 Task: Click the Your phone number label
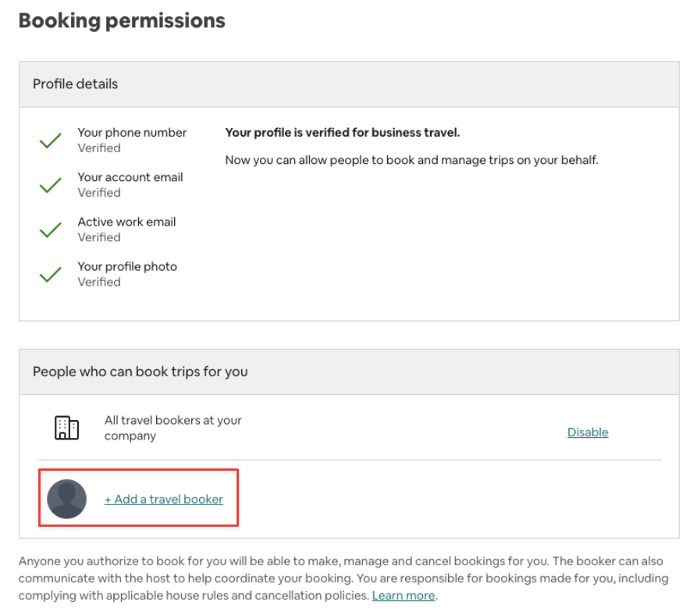tap(132, 133)
